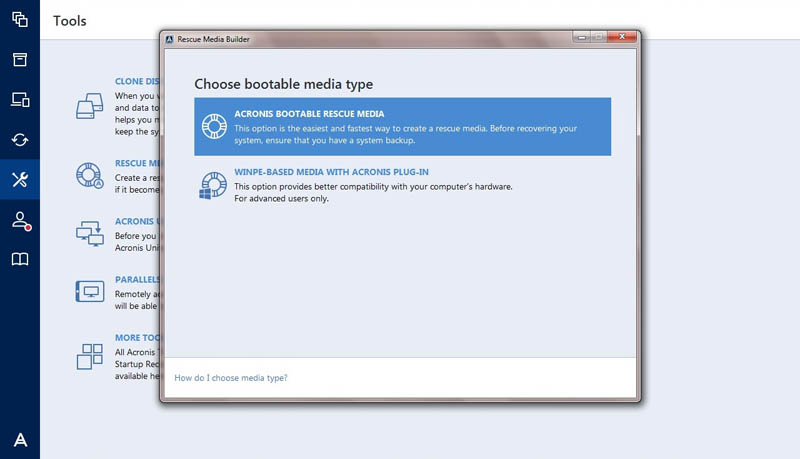This screenshot has height=459, width=800.
Task: Open the Sync devices sidebar icon
Action: [x=20, y=99]
